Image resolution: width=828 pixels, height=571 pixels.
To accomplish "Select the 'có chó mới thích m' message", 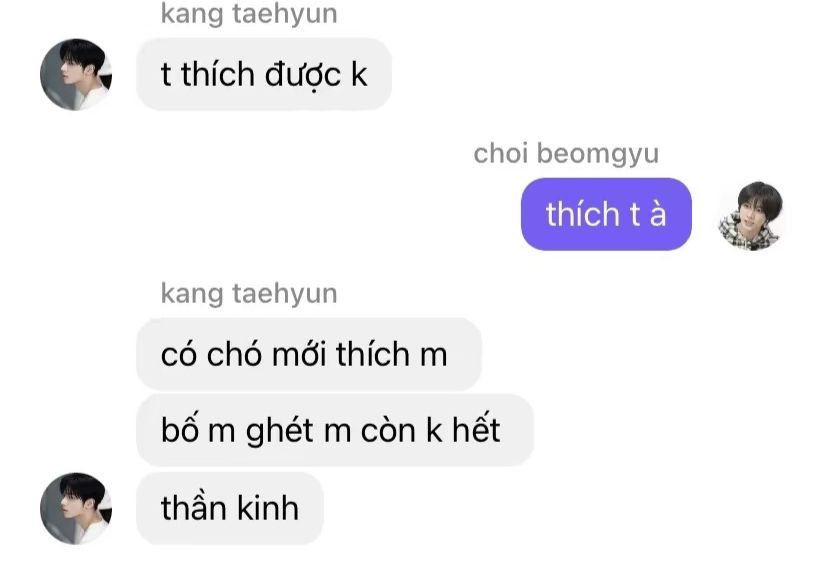I will [309, 354].
